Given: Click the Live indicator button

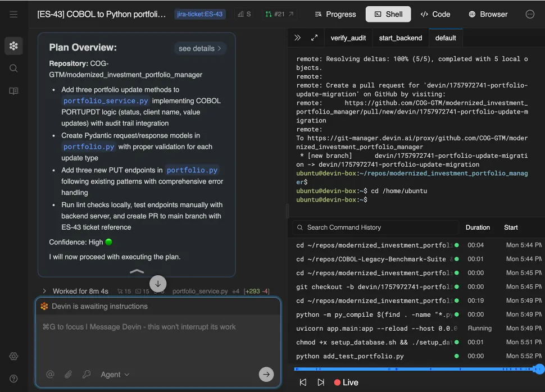Looking at the screenshot, I should tap(346, 382).
